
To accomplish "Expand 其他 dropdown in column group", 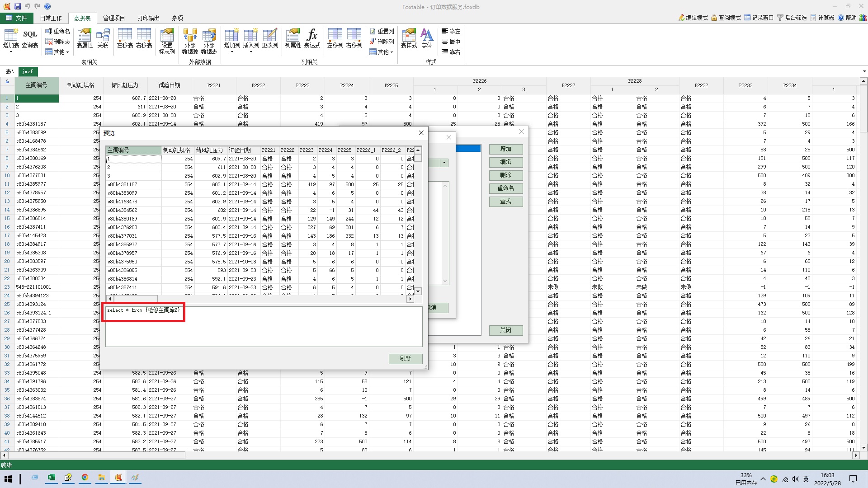I will pos(382,52).
